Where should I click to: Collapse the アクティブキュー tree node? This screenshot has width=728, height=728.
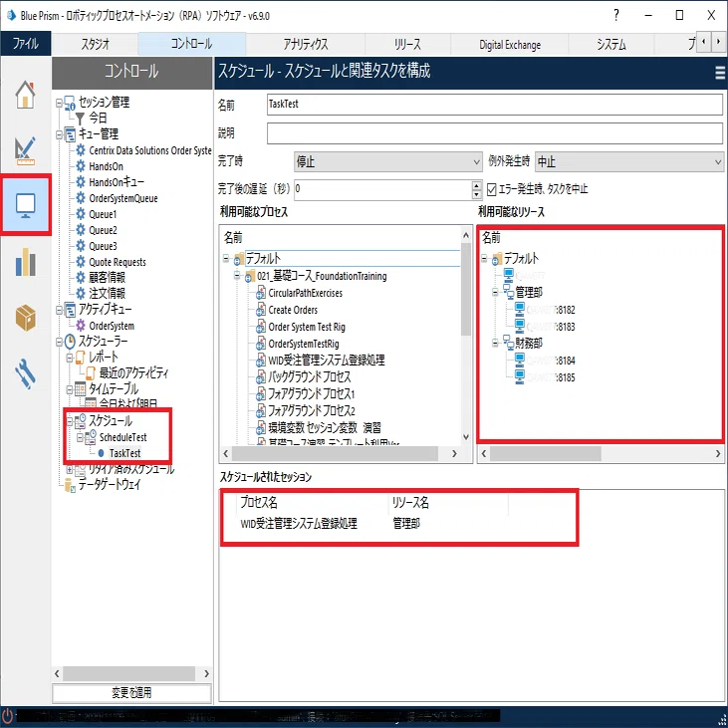pos(59,310)
